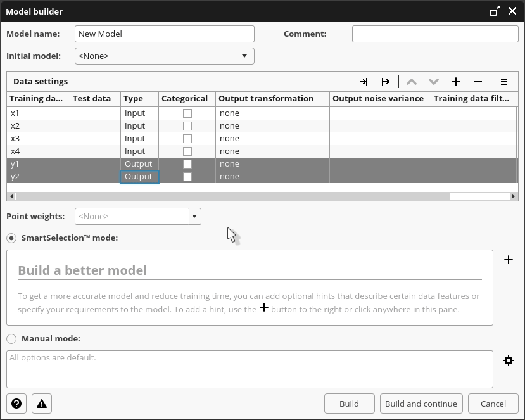This screenshot has width=525, height=420.
Task: Click Output transformation cell for y2
Action: coord(272,177)
